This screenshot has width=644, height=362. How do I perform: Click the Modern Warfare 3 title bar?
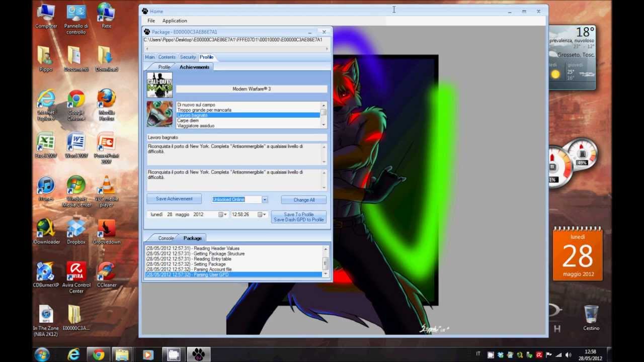click(252, 89)
